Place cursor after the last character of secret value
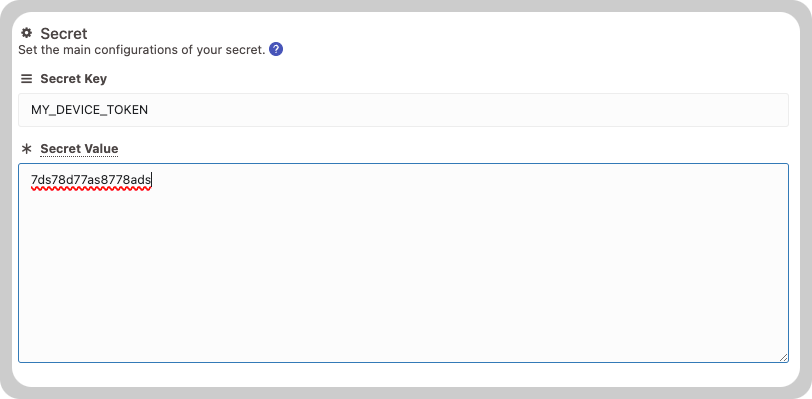 point(151,180)
